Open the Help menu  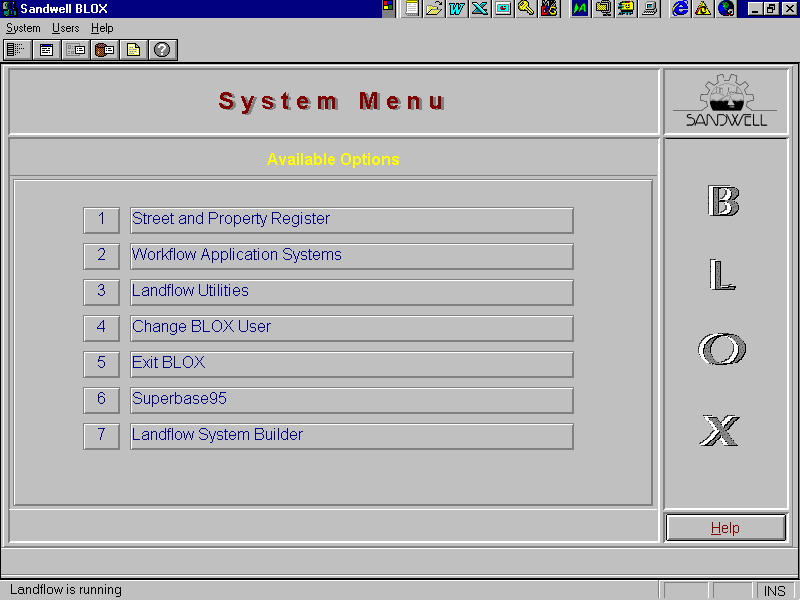click(102, 28)
